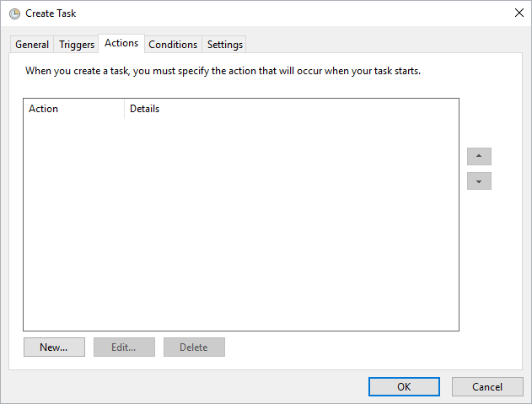Image resolution: width=532 pixels, height=404 pixels.
Task: Confirm the task with OK
Action: pyautogui.click(x=404, y=386)
